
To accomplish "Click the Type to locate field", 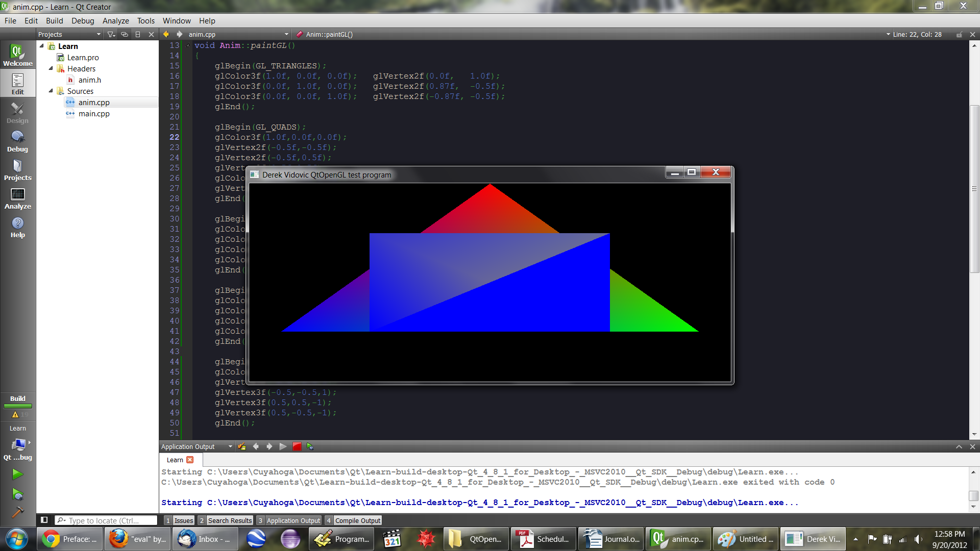I will [106, 520].
